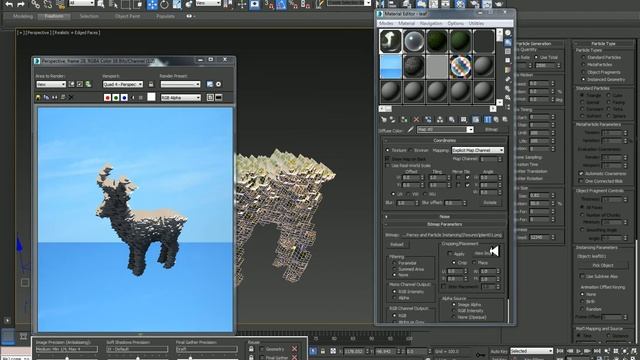Click Get Material icon in Material Editor

click(384, 120)
